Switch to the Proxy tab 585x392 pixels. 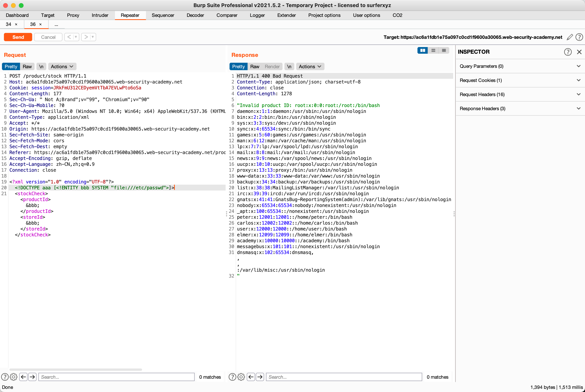pyautogui.click(x=73, y=15)
